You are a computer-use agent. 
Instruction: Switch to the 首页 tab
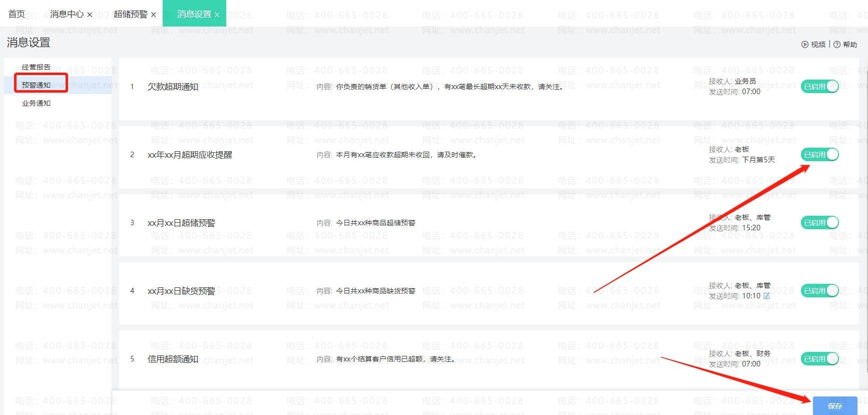(x=17, y=14)
